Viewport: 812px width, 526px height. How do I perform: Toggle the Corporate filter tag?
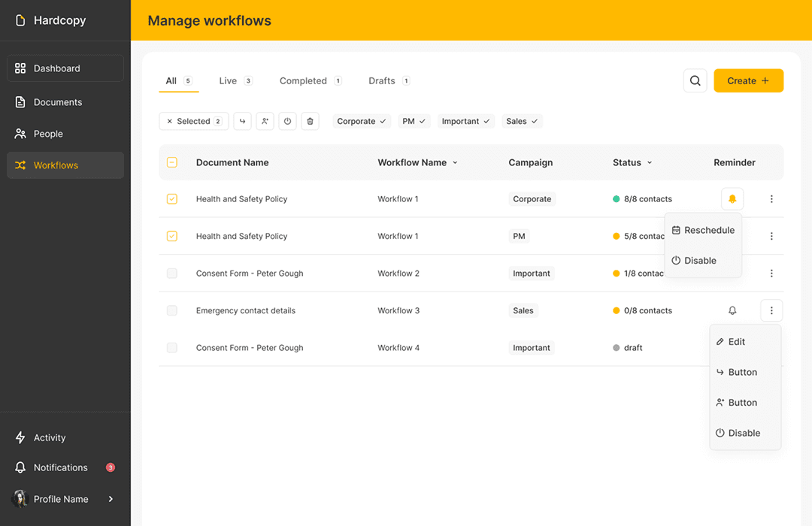pyautogui.click(x=361, y=121)
